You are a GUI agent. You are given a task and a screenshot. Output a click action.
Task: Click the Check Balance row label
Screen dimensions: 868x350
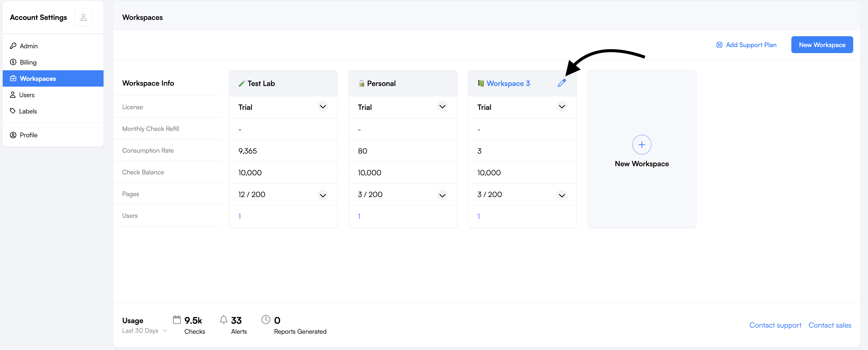[143, 172]
